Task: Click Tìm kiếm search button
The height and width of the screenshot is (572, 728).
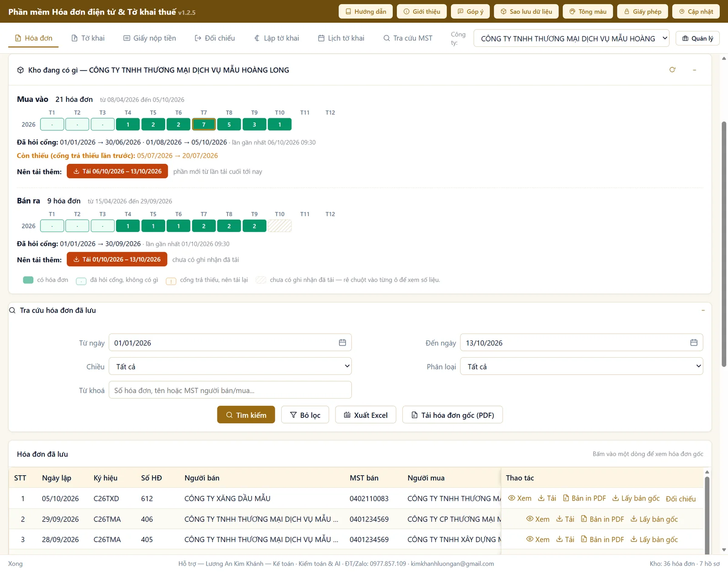Action: pyautogui.click(x=246, y=415)
